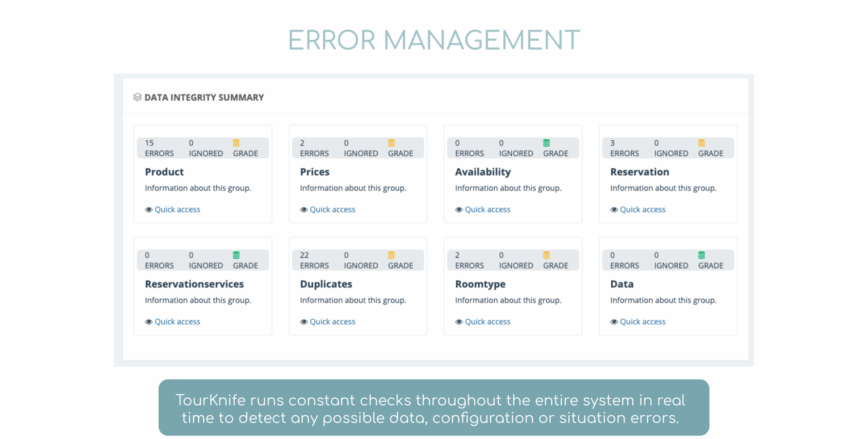This screenshot has width=868, height=439.
Task: Click the yellow grade icon on Prices
Action: tap(391, 143)
